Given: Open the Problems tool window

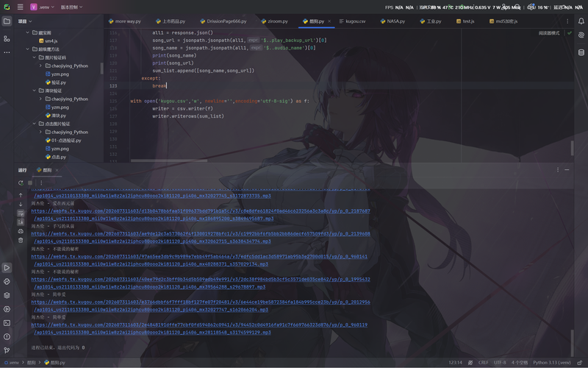Looking at the screenshot, I should [7, 336].
